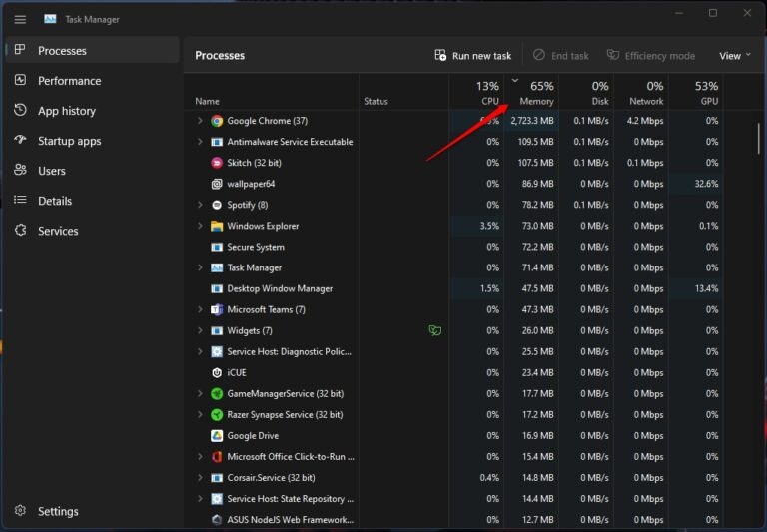The height and width of the screenshot is (532, 767).
Task: Open the View dropdown menu
Action: 735,56
